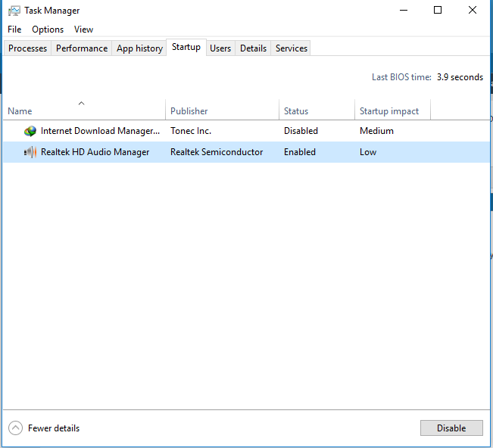The width and height of the screenshot is (493, 448).
Task: Click the Tonec Inc. publisher cell
Action: [x=191, y=131]
